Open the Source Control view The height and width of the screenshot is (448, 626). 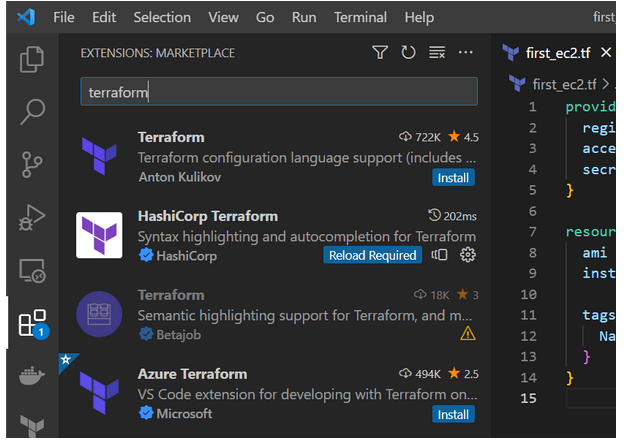[x=32, y=165]
